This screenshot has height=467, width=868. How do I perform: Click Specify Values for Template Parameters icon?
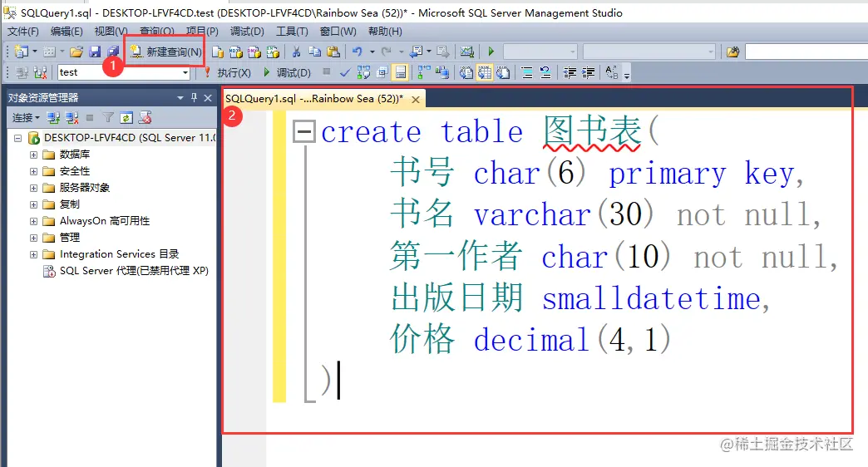point(611,72)
